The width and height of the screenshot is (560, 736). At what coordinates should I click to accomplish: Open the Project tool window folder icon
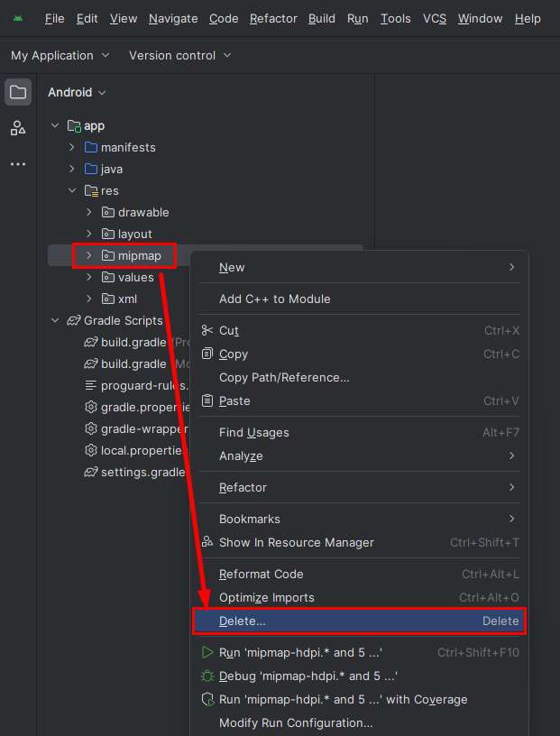(x=18, y=92)
